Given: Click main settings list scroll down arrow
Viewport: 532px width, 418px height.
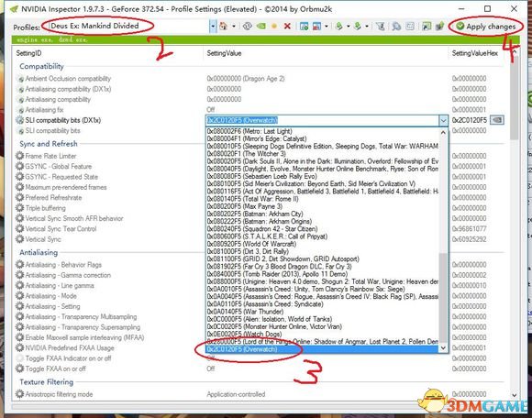Looking at the screenshot, I should pyautogui.click(x=515, y=395).
